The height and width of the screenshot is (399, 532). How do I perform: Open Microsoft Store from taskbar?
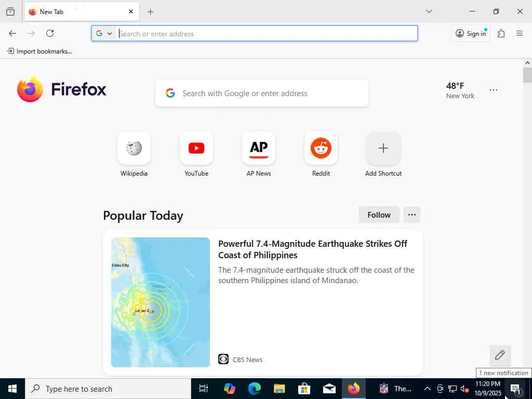(x=304, y=389)
